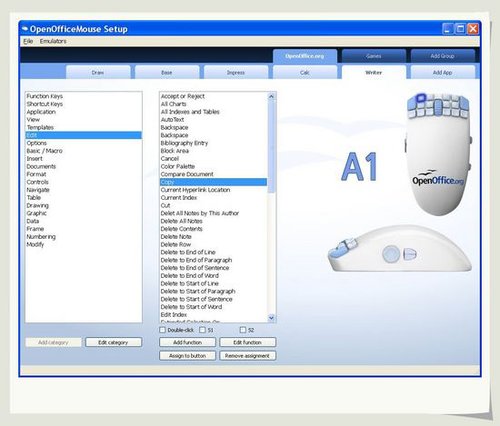This screenshot has width=500, height=426.
Task: Select the Copy function row
Action: click(x=213, y=182)
